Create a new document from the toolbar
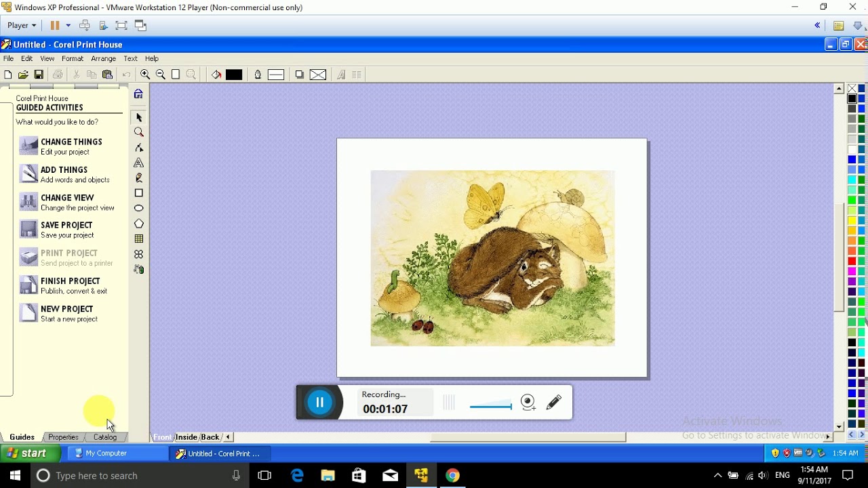 pos(8,75)
